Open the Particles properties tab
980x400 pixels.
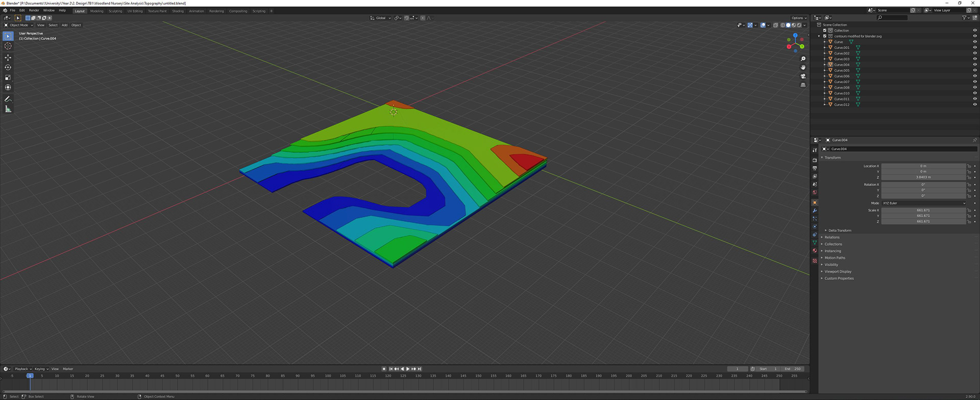pos(815,219)
